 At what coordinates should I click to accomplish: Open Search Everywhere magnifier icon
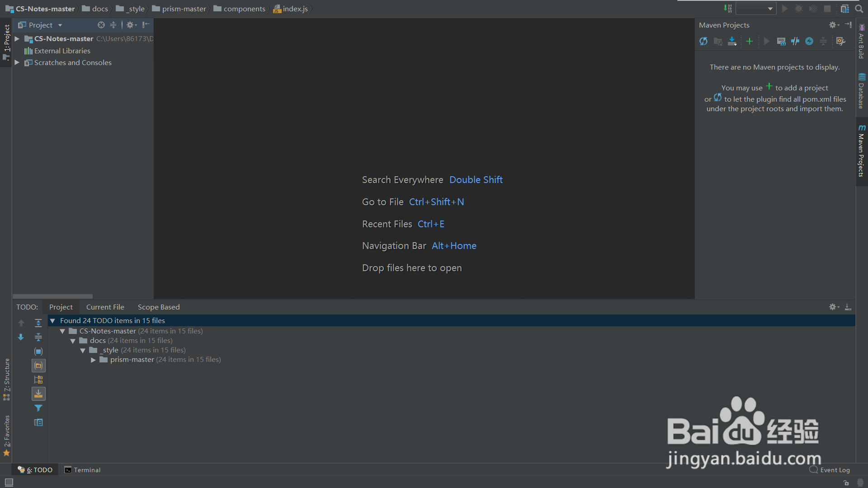pyautogui.click(x=859, y=9)
